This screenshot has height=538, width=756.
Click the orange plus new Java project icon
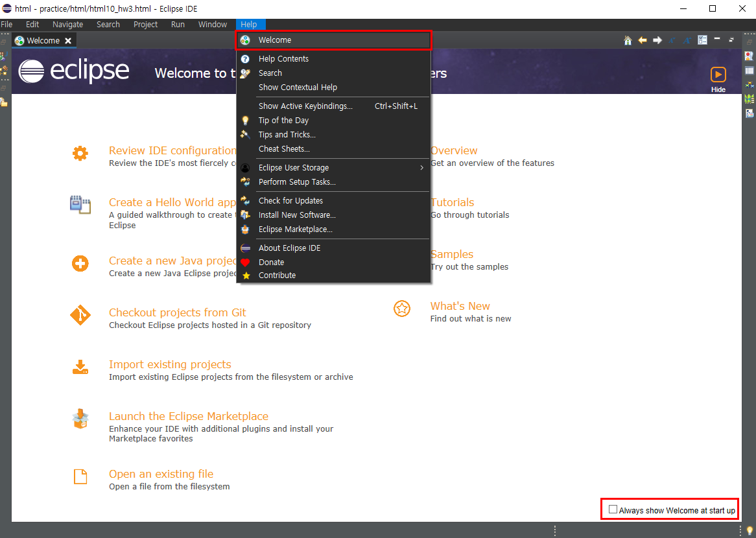[x=80, y=264]
